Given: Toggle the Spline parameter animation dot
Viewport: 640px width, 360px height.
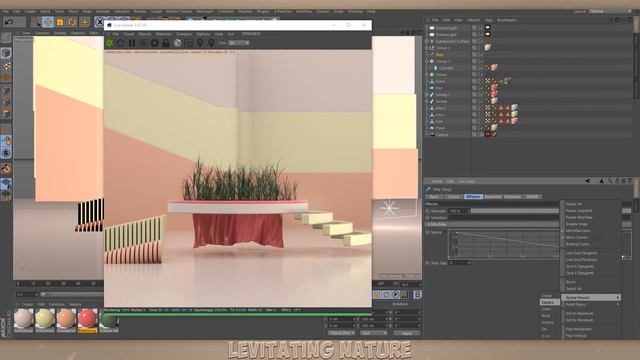Looking at the screenshot, I should 427,232.
